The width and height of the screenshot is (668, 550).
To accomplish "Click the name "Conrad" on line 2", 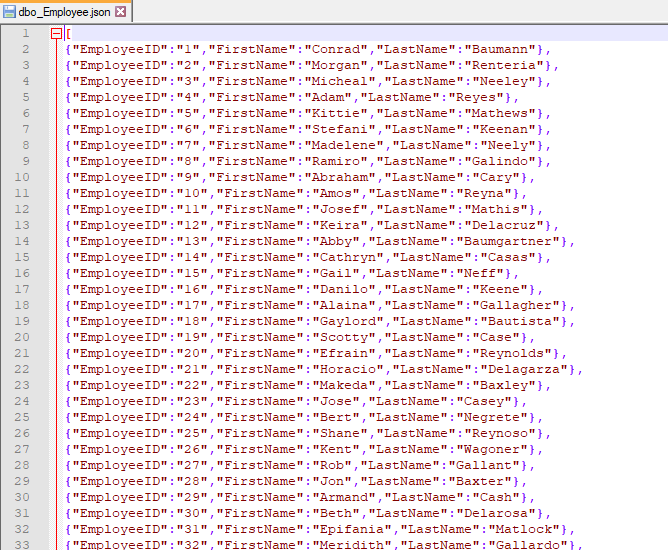I will coord(336,49).
